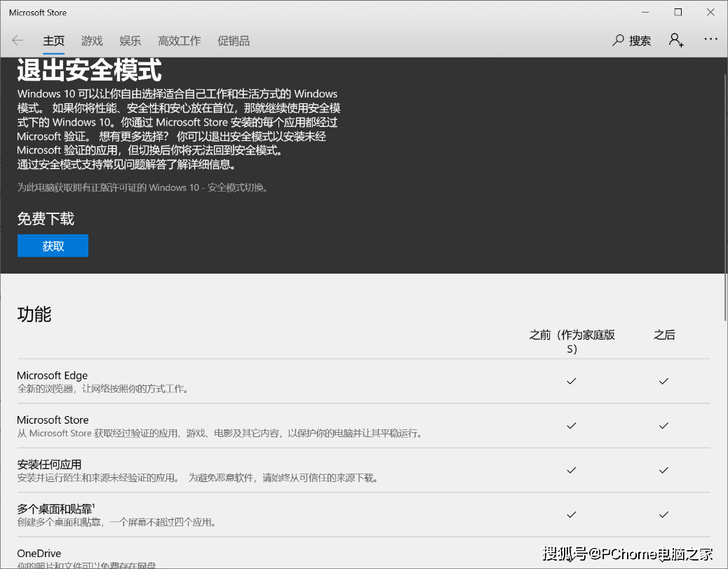Click the 多个桌面和贴靠 feature title

point(55,509)
